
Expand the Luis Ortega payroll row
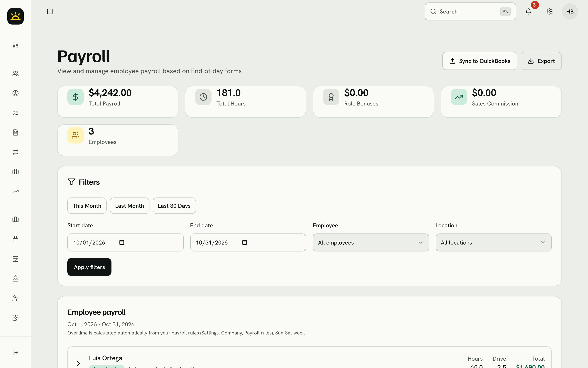78,363
